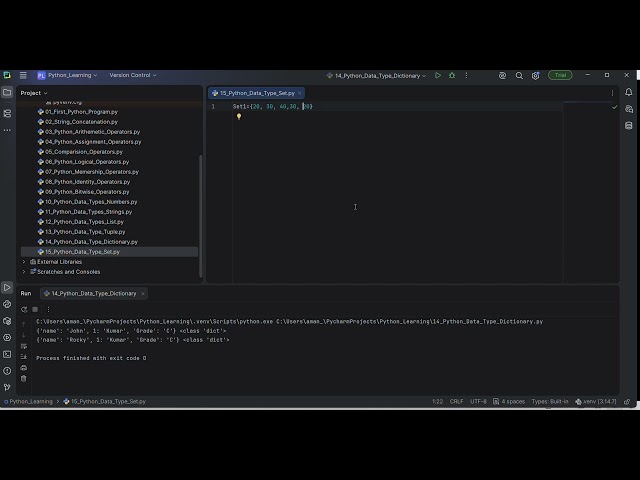Show more tool windows ellipsis
640x480 pixels.
point(7,130)
